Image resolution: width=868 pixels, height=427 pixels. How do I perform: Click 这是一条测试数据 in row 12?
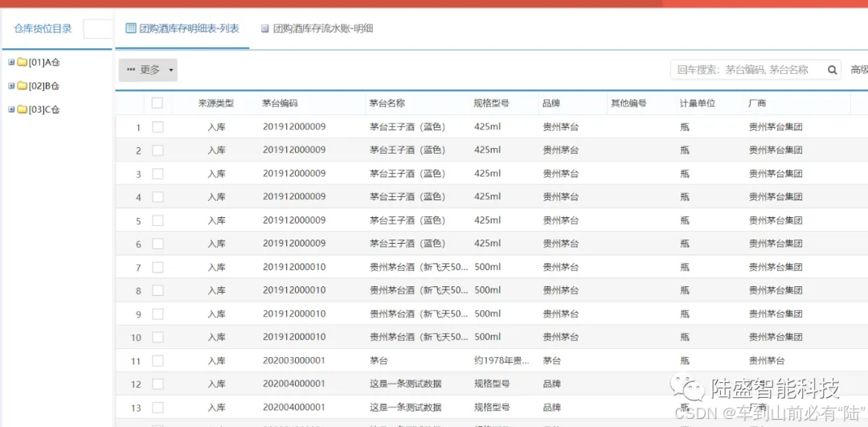tap(406, 384)
